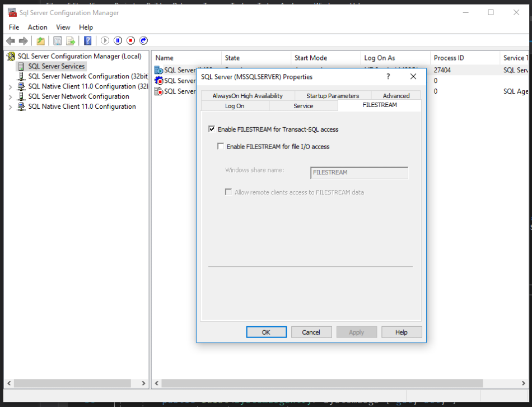
Task: Click the stopped service icon in third row
Action: click(x=158, y=91)
